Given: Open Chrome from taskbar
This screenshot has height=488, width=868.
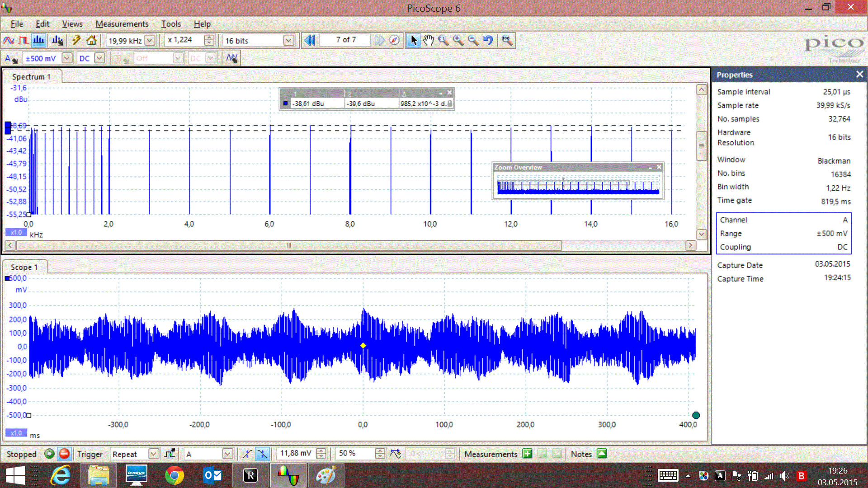Looking at the screenshot, I should pyautogui.click(x=174, y=475).
